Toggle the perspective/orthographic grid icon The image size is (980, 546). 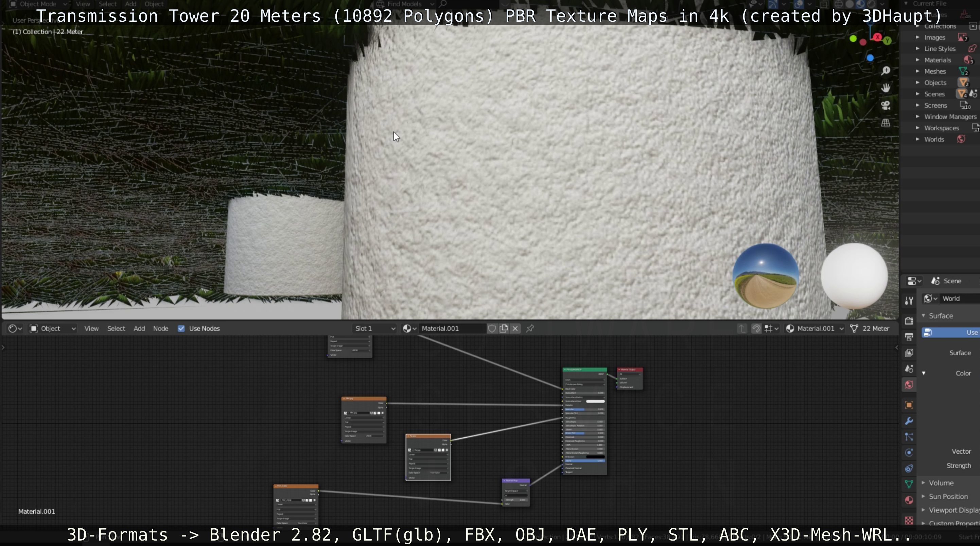[x=886, y=123]
